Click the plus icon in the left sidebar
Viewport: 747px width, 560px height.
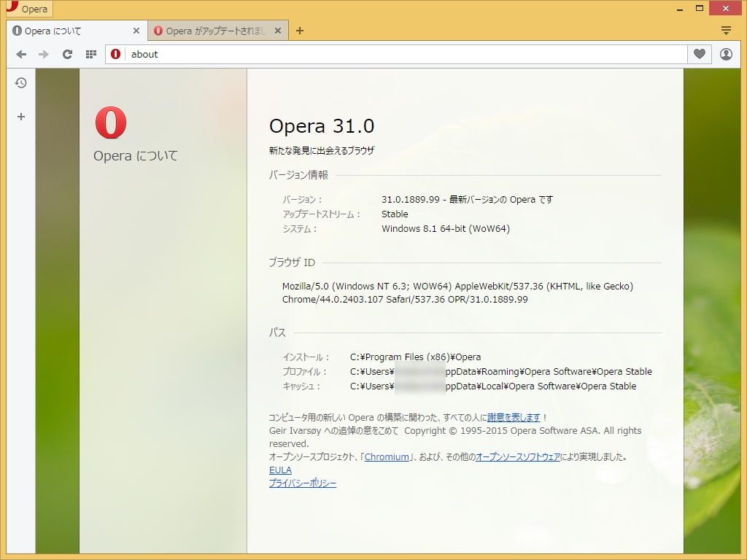click(20, 116)
